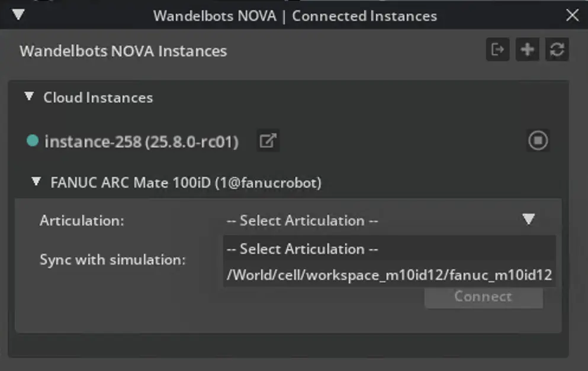The width and height of the screenshot is (588, 371).
Task: Click the sign-out icon in the header
Action: click(x=497, y=50)
